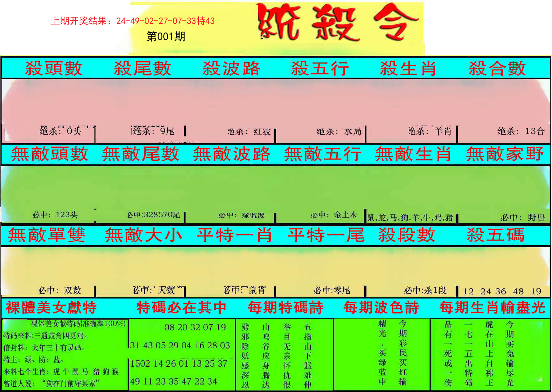Open the 無敵家野 header
Screen dimensions: 552x392
click(x=505, y=154)
